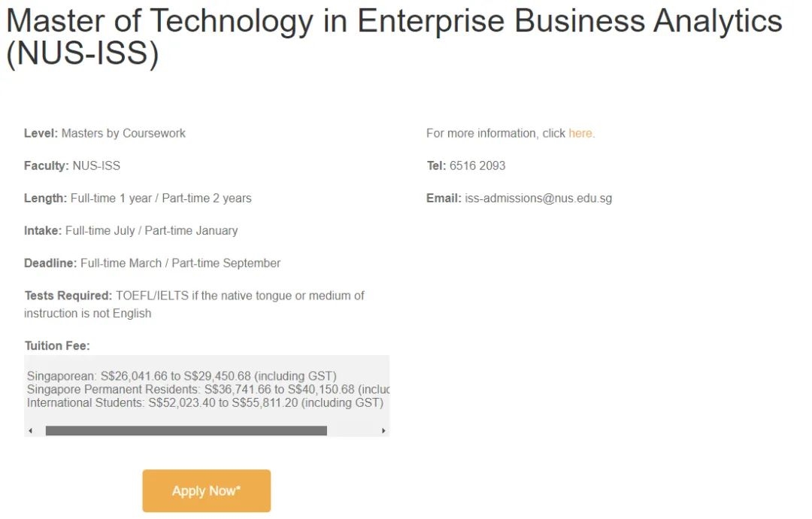Click the Length: Full-time 1 year text
This screenshot has height=519, width=812.
[x=138, y=199]
